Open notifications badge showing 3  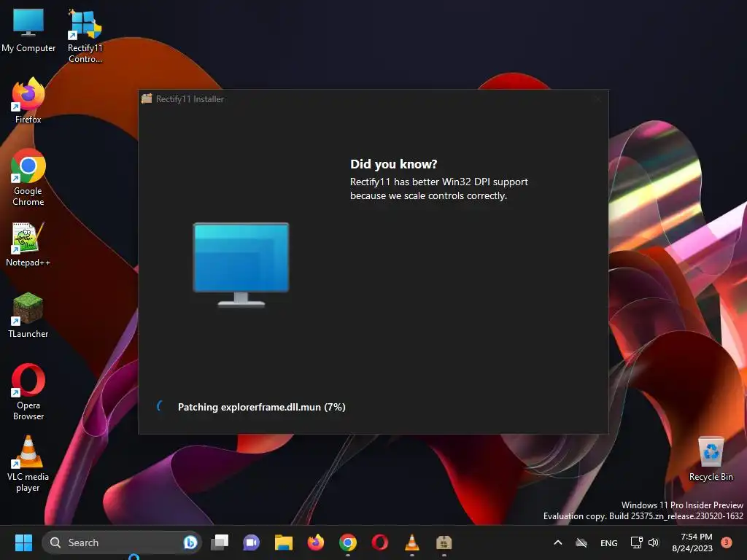pyautogui.click(x=727, y=542)
